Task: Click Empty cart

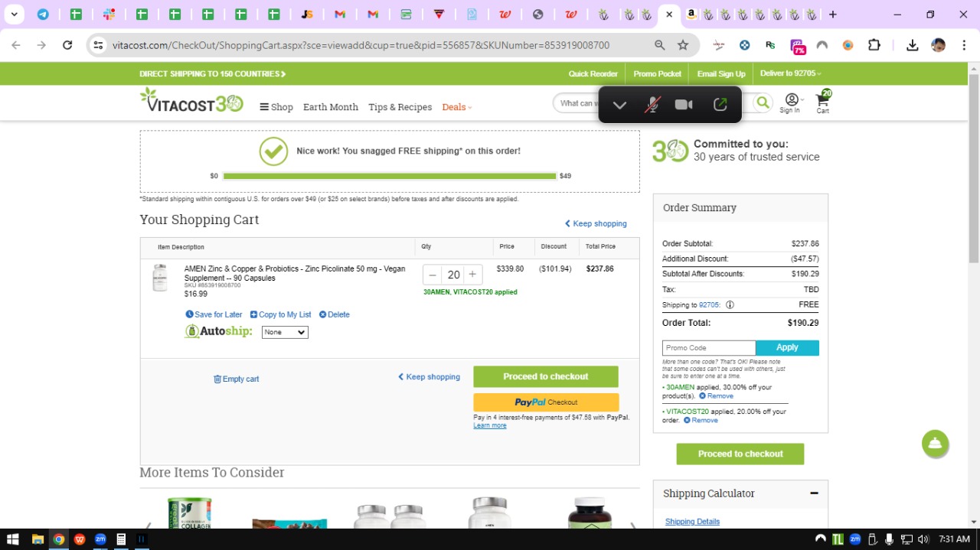Action: pyautogui.click(x=236, y=379)
